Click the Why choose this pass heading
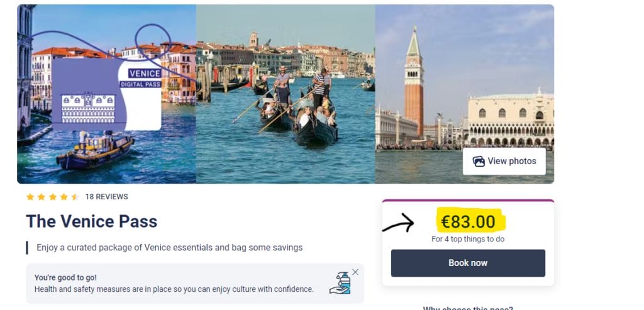 tap(468, 308)
